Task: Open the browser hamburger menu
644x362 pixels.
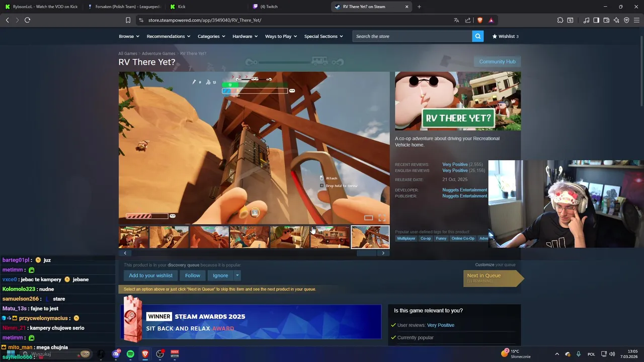Action: click(636, 20)
